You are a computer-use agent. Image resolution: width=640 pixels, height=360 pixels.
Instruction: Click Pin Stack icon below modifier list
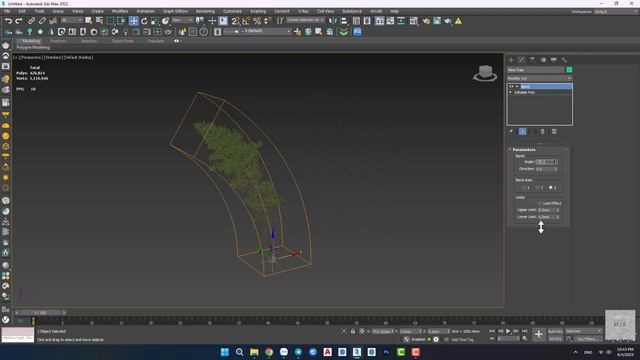511,131
